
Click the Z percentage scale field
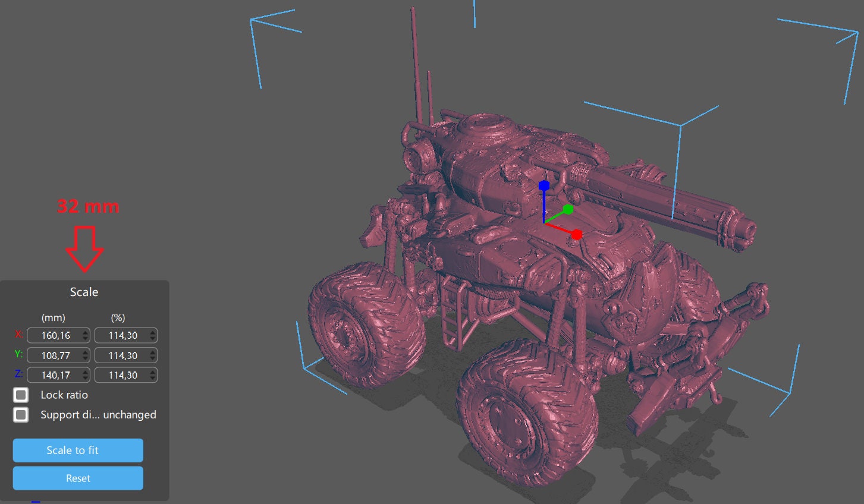click(x=122, y=375)
